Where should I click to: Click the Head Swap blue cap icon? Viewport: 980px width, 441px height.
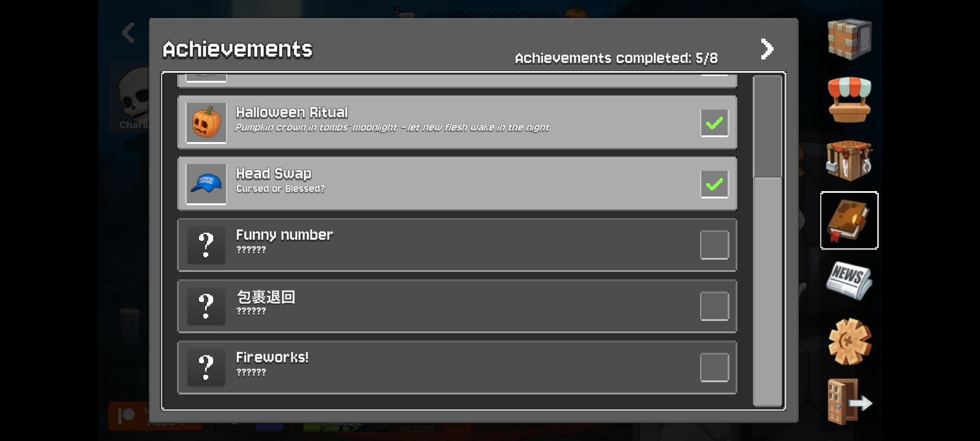point(206,184)
